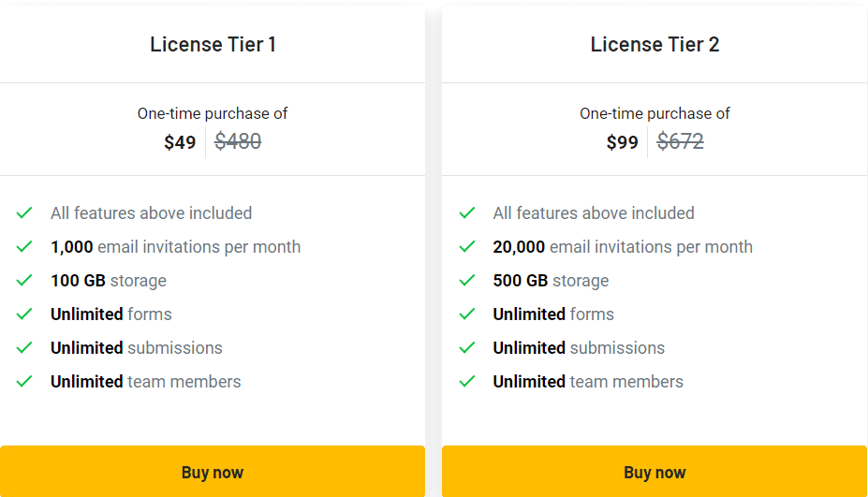Click checkmark beside 500 GB storage
Viewport: 868px width, 497px height.
click(467, 280)
